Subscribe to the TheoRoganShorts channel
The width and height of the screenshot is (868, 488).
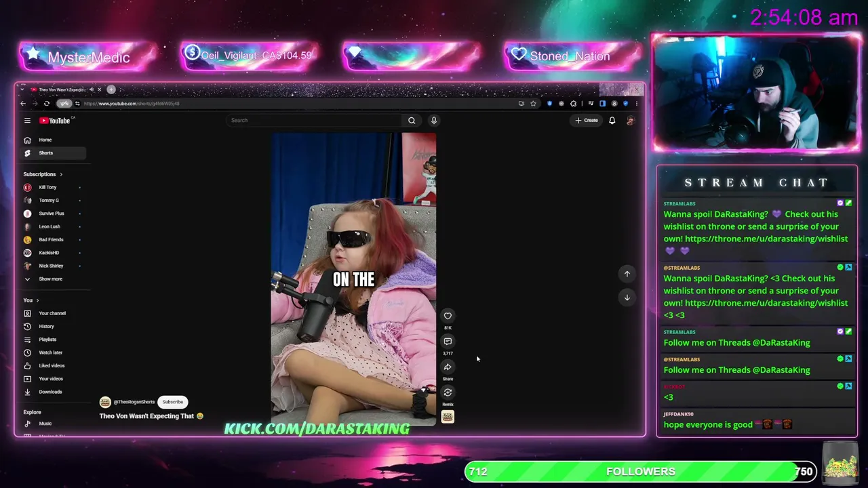[x=172, y=402]
